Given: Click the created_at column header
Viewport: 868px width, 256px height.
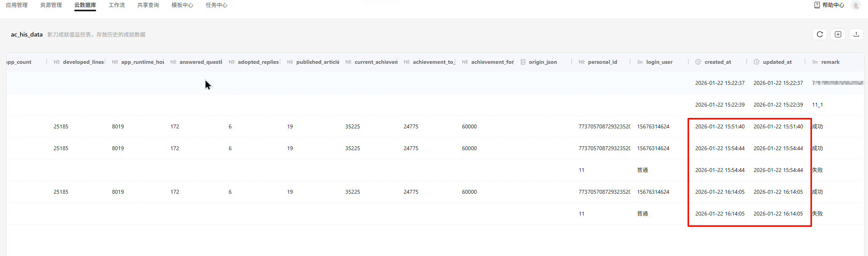Looking at the screenshot, I should [717, 62].
